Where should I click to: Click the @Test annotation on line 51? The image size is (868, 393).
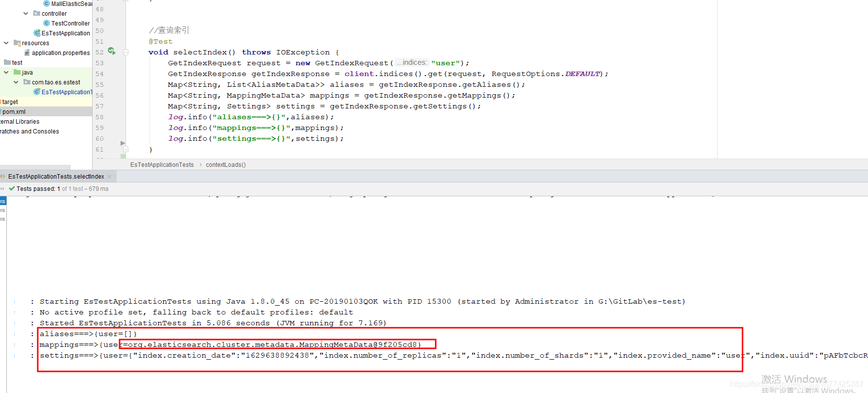click(x=161, y=42)
